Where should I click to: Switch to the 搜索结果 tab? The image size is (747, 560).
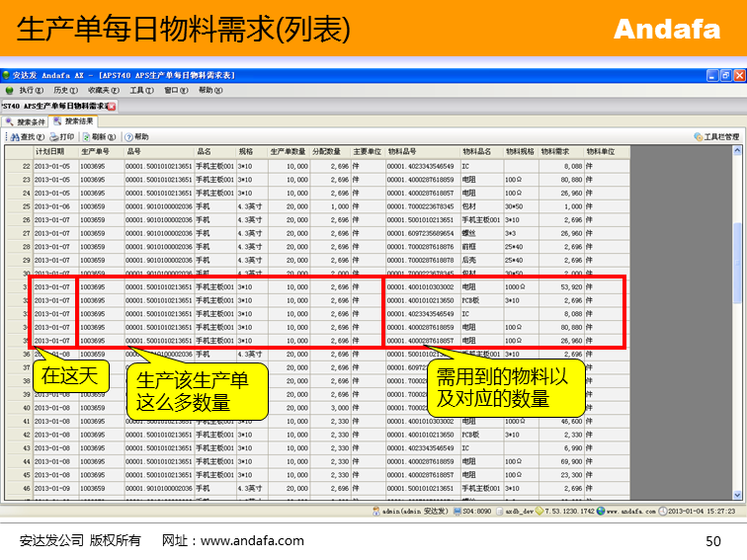point(75,121)
